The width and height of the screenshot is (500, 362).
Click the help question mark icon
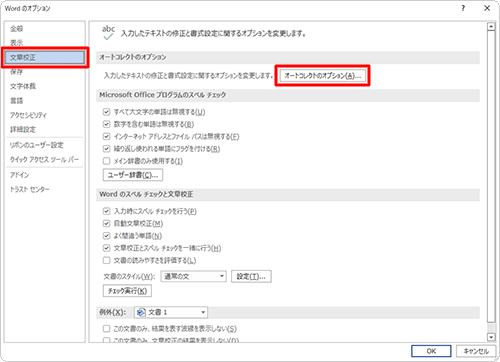pyautogui.click(x=463, y=8)
